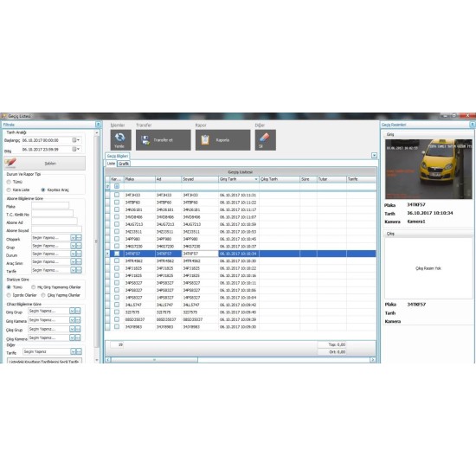Click the Tutar column header

[331, 179]
